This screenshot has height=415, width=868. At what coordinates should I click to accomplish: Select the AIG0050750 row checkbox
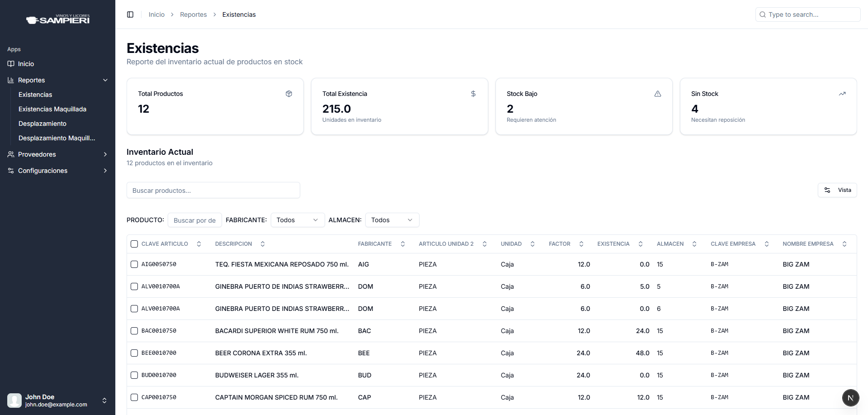coord(134,264)
